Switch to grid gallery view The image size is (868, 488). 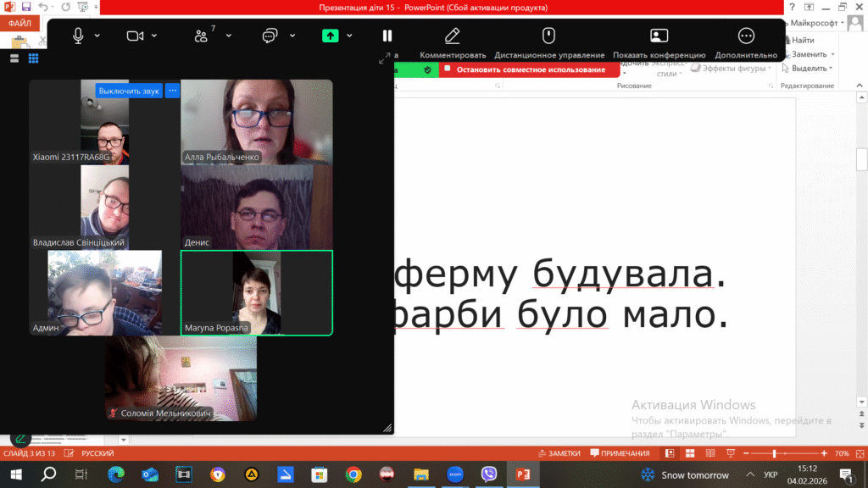coord(34,58)
